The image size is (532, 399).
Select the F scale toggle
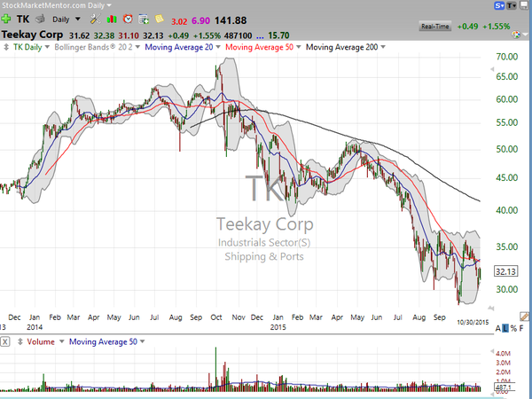pyautogui.click(x=521, y=328)
